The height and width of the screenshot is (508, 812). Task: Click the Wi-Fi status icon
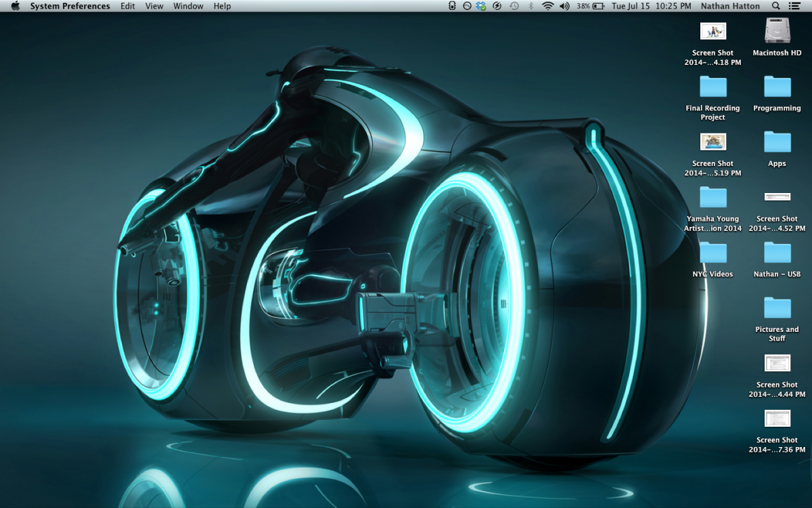pos(547,6)
